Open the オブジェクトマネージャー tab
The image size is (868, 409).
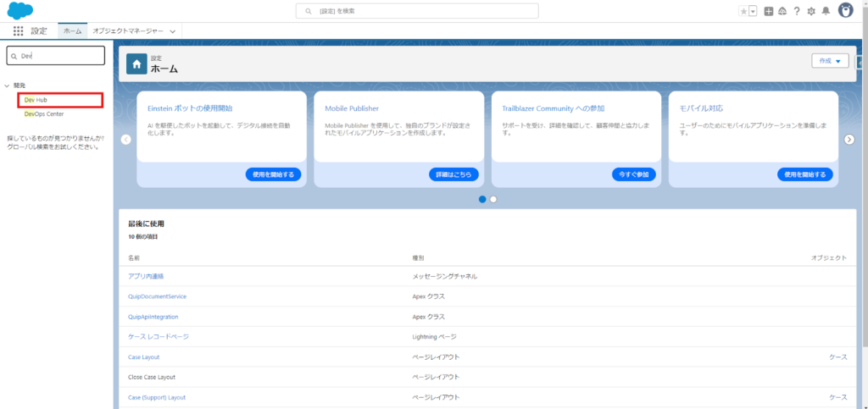tap(128, 31)
